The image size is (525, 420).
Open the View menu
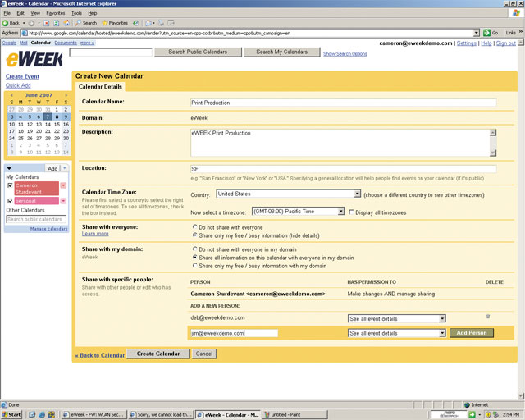pos(35,13)
